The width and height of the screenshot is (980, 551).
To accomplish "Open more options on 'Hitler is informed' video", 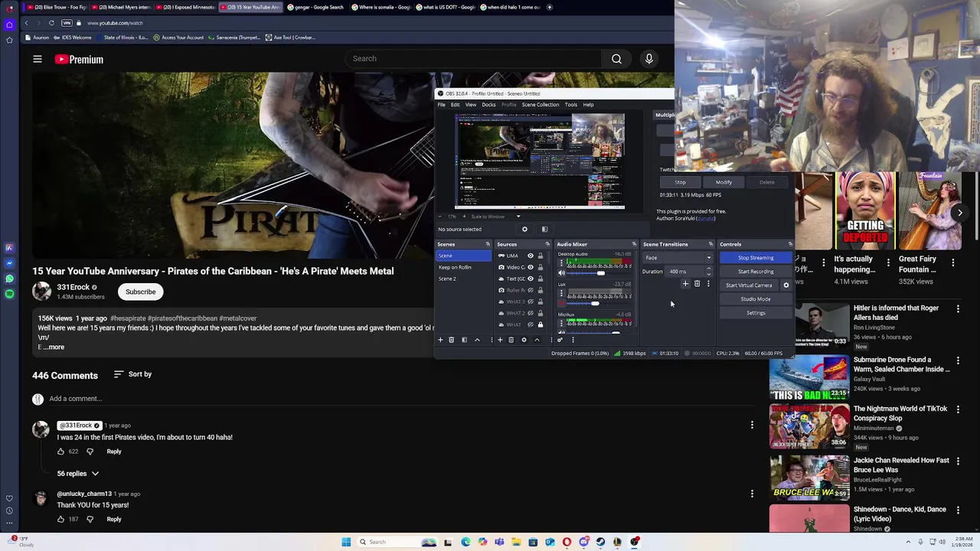I will pos(958,308).
